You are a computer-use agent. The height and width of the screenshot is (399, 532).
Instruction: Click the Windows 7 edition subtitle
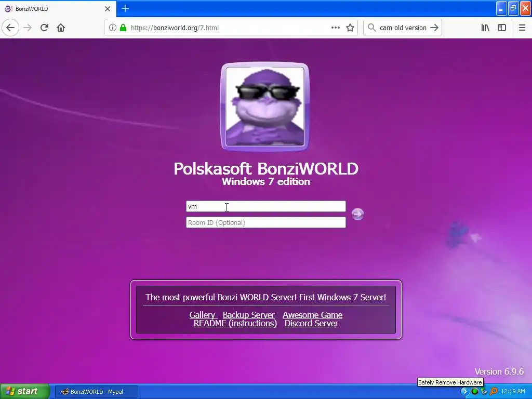266,181
